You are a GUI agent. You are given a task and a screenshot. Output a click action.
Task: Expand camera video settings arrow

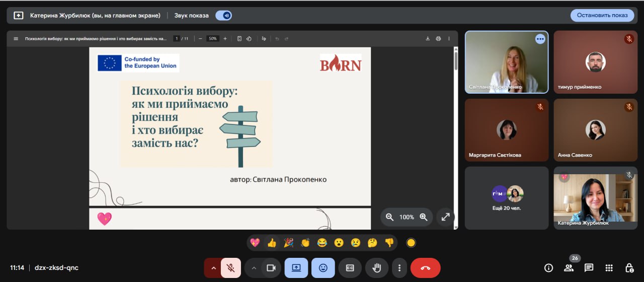(x=254, y=268)
